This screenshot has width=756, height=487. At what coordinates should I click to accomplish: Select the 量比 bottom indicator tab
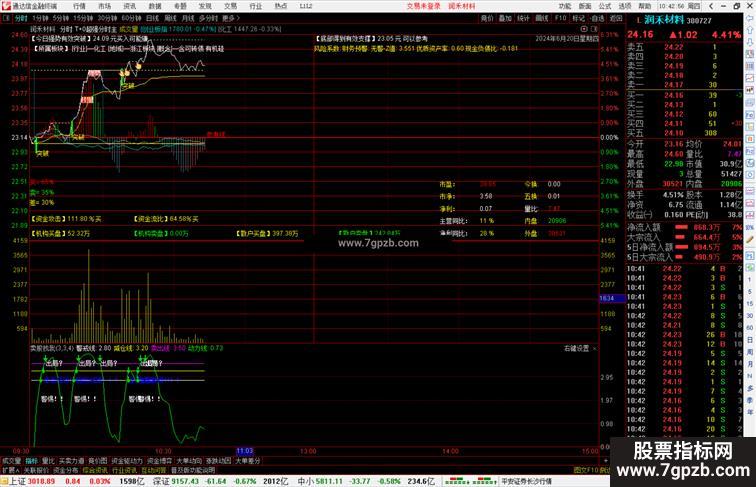[x=48, y=461]
